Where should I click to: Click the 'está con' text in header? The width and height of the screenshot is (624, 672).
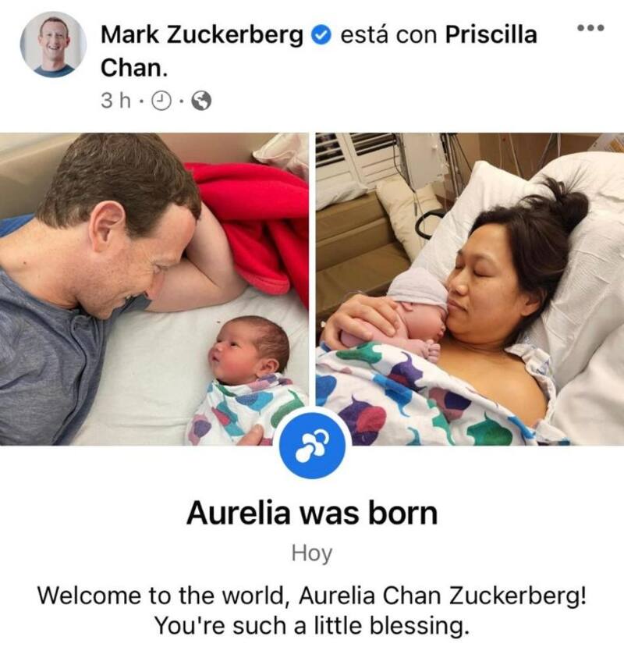click(388, 34)
